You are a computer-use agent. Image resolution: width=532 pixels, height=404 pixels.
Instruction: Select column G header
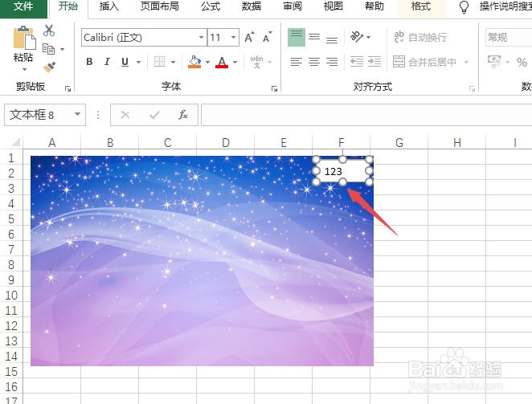tap(399, 143)
